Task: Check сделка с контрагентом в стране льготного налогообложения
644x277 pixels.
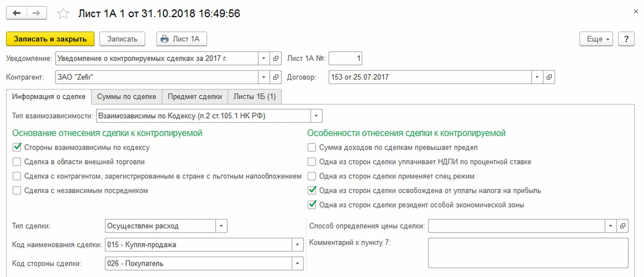Action: pyautogui.click(x=17, y=176)
